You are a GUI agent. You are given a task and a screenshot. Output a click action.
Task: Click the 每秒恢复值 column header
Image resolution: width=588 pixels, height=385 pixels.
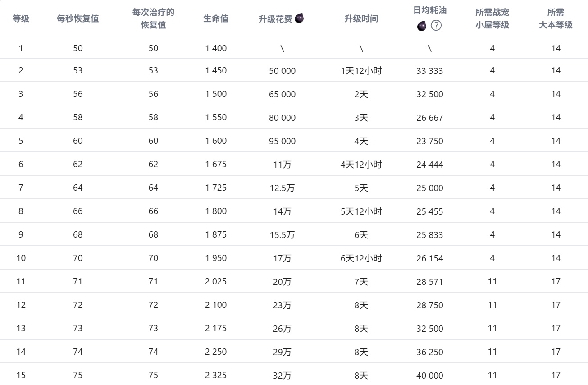pos(78,19)
